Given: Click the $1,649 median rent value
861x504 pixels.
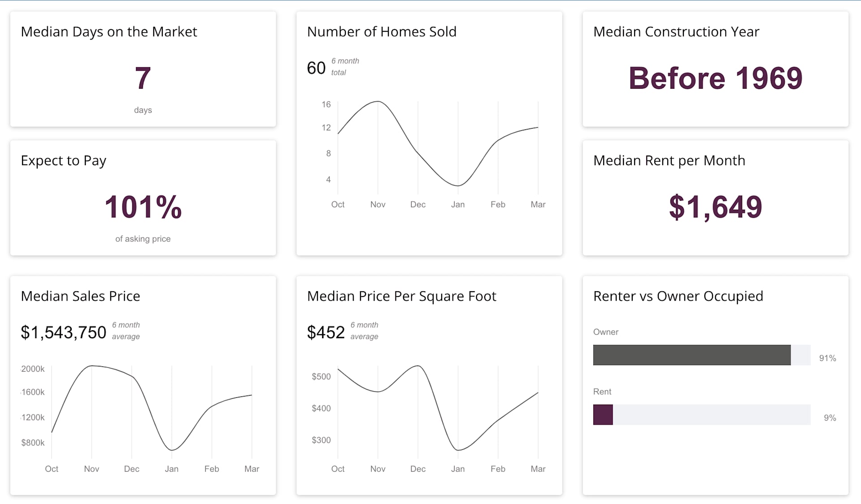Looking at the screenshot, I should (715, 207).
